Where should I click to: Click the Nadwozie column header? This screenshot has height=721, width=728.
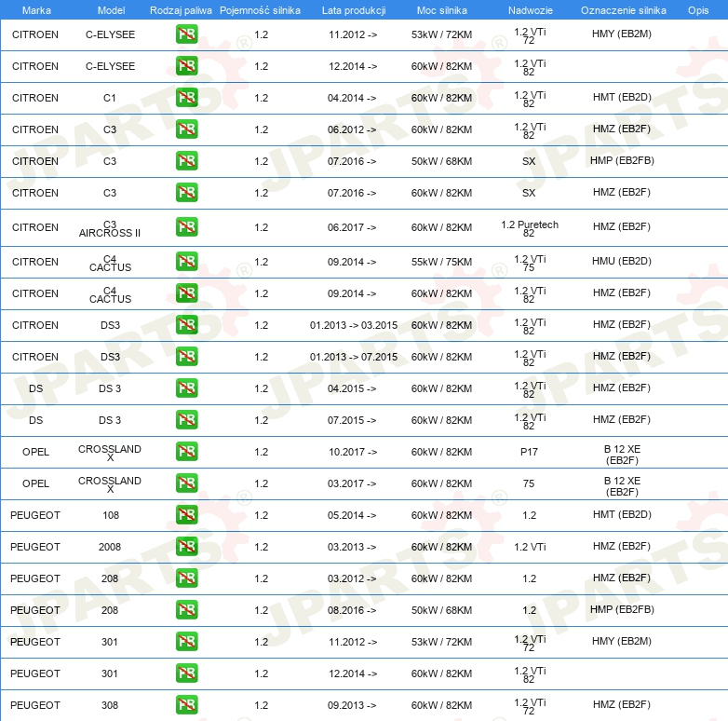coord(531,10)
